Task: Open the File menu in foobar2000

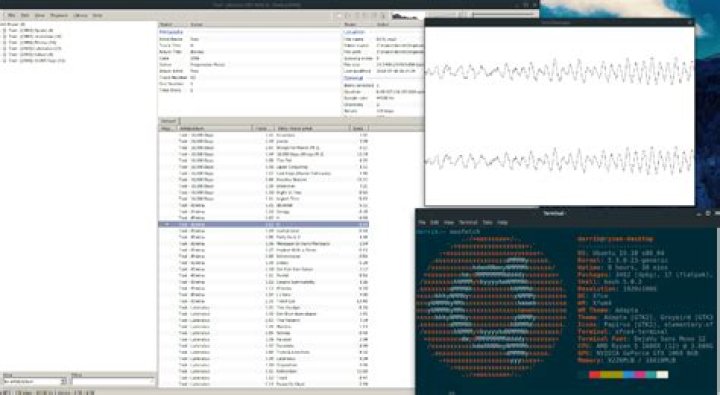Action: point(11,15)
